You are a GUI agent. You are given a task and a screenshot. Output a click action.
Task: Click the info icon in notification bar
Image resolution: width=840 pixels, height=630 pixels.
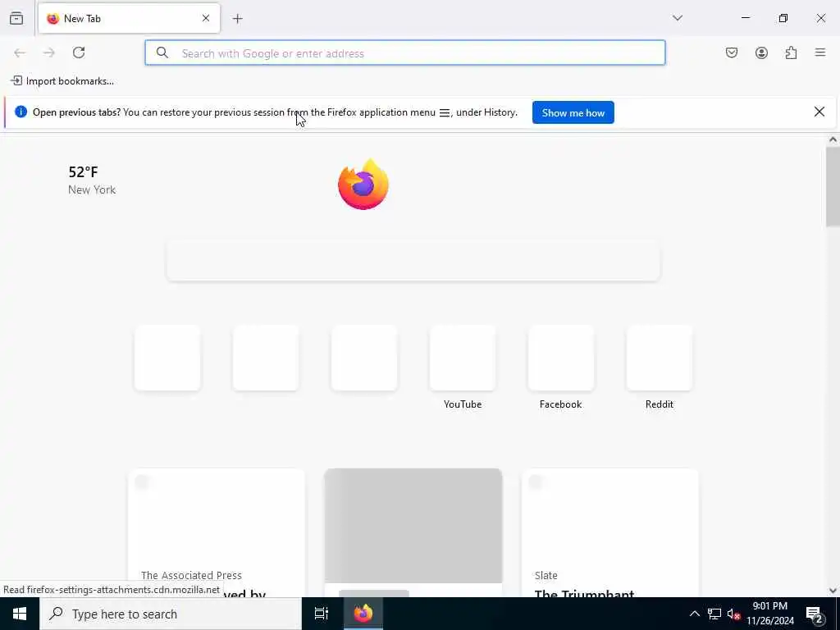(x=21, y=112)
